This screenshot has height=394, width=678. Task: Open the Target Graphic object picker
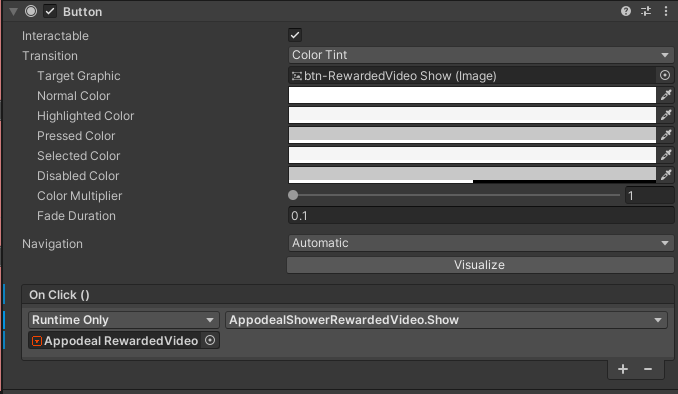[x=665, y=75]
